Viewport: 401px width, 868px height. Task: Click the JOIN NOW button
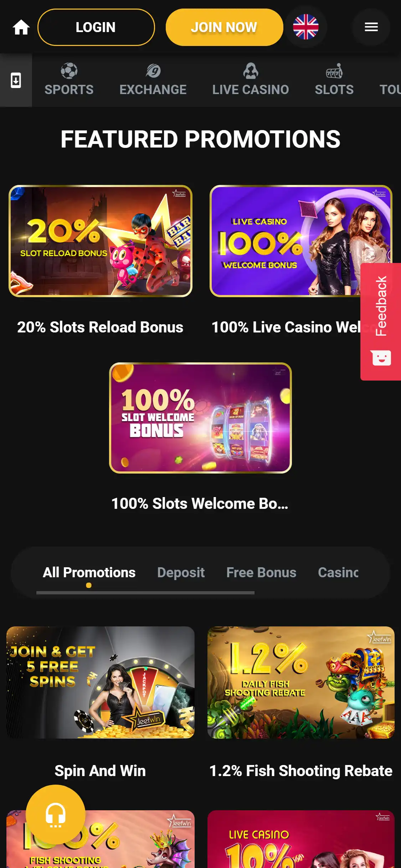pos(224,27)
